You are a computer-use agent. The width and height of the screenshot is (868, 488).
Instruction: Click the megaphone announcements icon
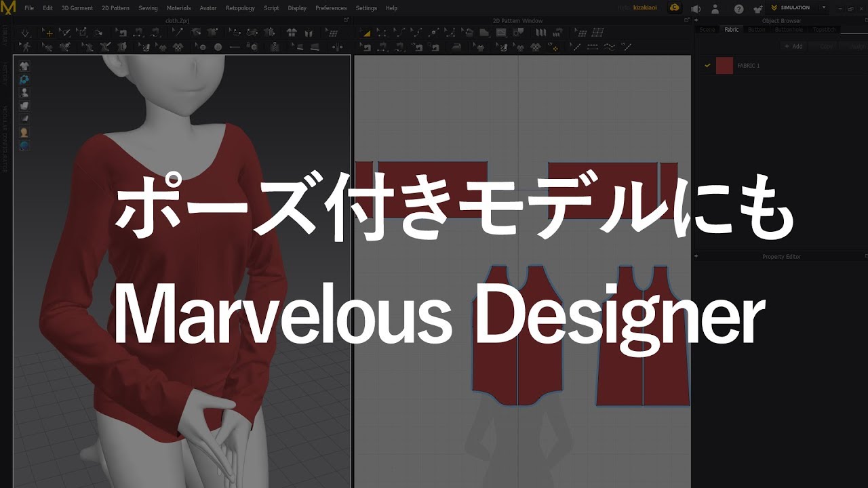[x=695, y=9]
